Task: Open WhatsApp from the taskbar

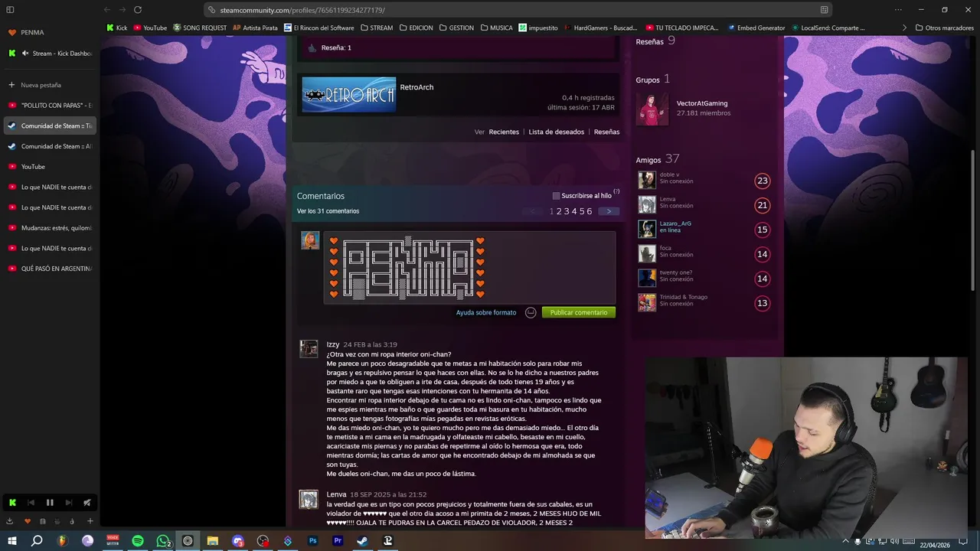Action: pos(162,541)
